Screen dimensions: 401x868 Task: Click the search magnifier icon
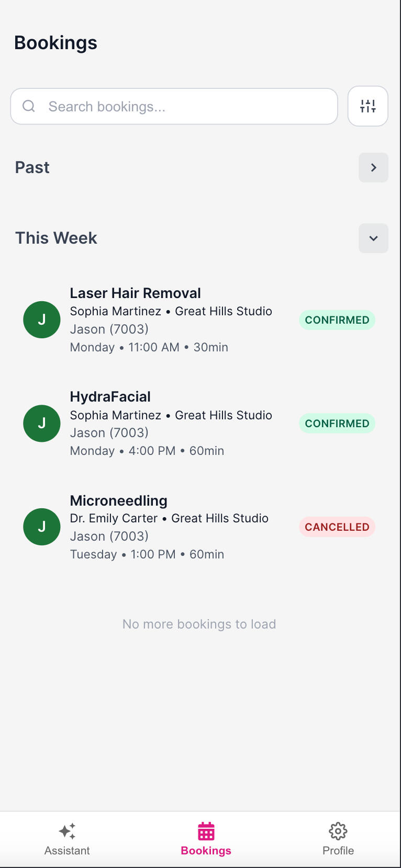(29, 106)
